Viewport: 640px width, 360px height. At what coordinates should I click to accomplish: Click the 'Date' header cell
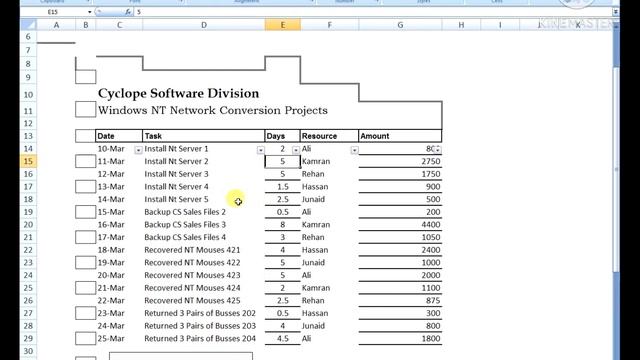[x=119, y=136]
